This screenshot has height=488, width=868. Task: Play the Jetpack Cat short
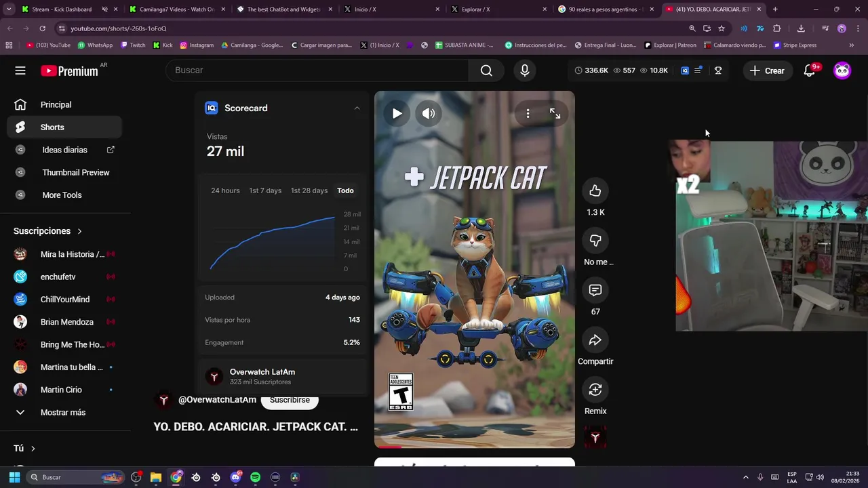[x=397, y=113]
